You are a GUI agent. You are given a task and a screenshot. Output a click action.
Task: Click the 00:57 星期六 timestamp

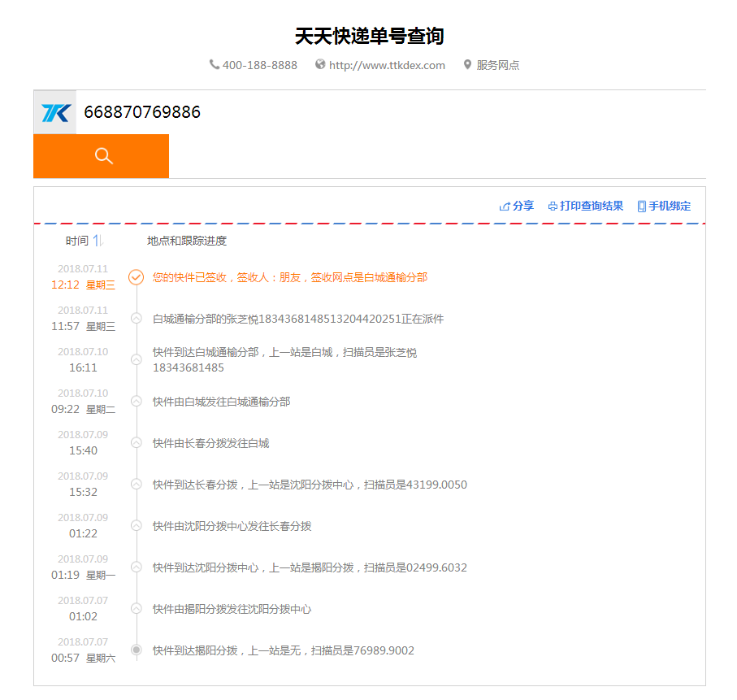click(x=83, y=658)
